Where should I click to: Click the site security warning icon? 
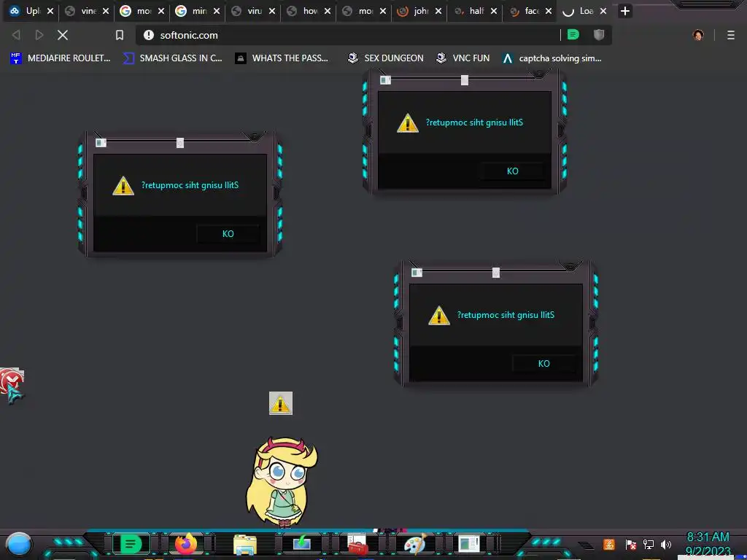(149, 35)
